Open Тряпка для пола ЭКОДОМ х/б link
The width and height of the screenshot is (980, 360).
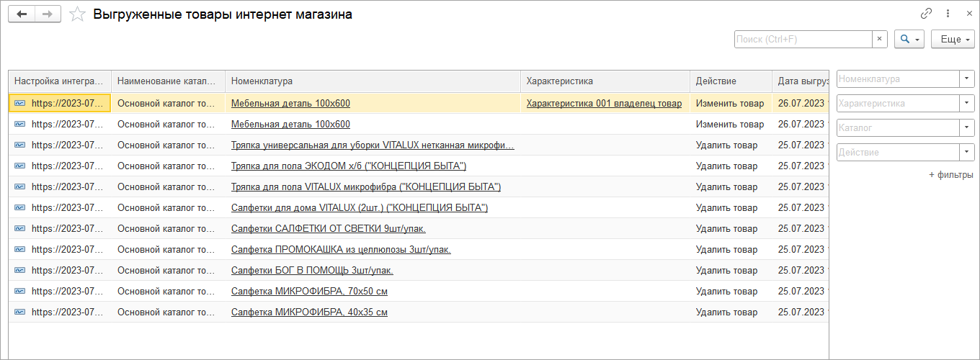coord(349,166)
